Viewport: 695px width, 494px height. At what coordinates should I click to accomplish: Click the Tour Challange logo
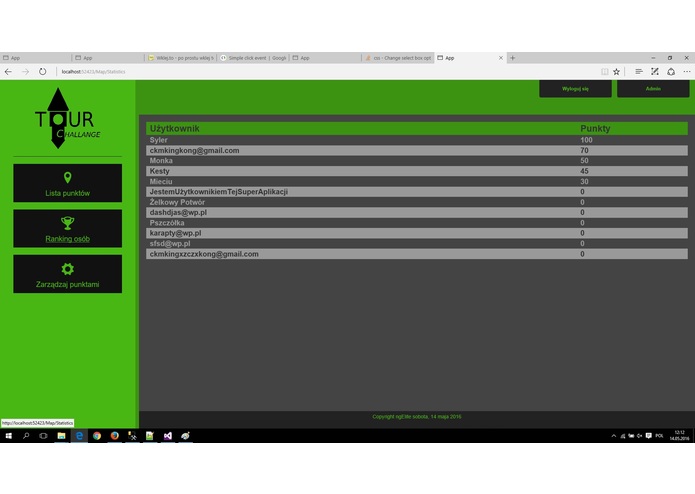tap(67, 118)
